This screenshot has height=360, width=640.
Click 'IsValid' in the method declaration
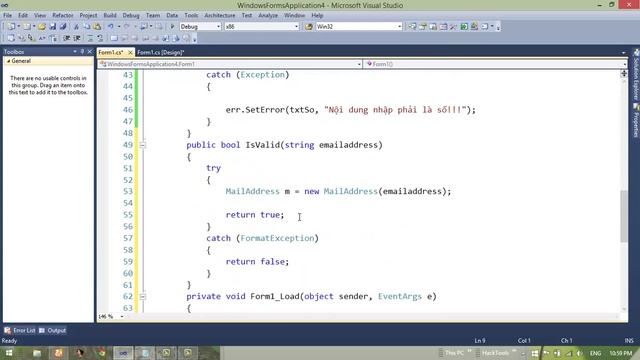[262, 145]
